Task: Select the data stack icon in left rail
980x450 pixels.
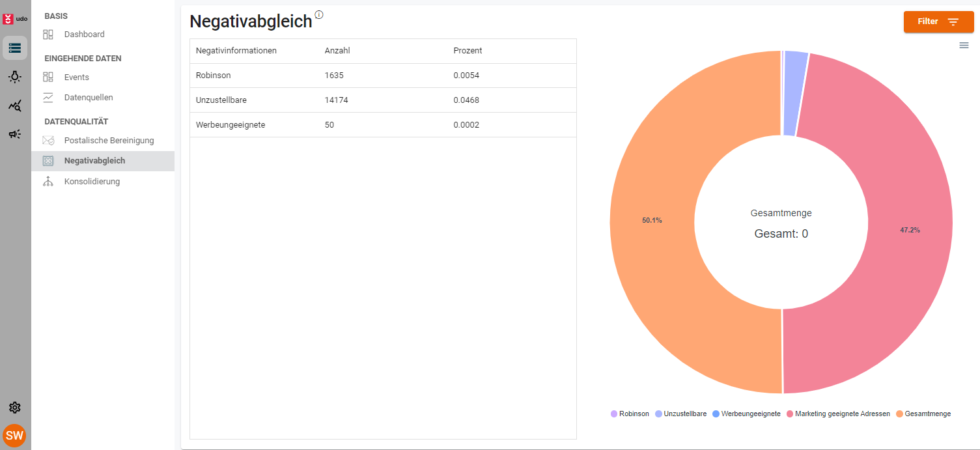Action: click(15, 48)
